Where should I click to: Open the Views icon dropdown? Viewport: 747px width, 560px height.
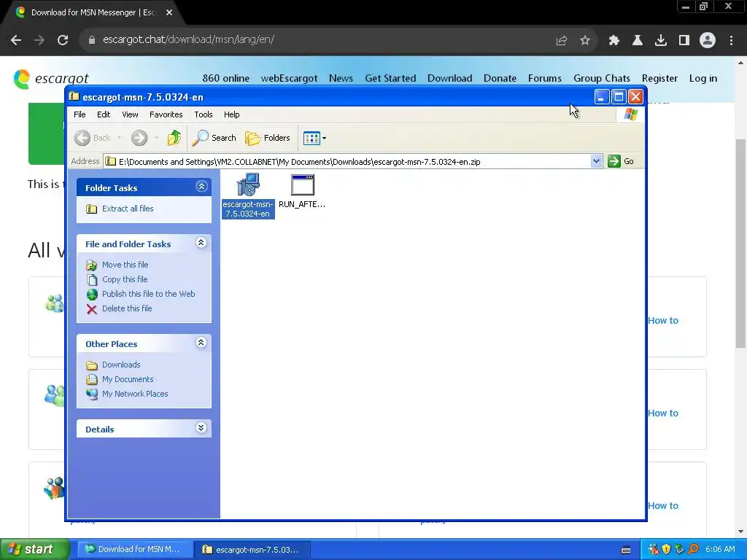(314, 138)
